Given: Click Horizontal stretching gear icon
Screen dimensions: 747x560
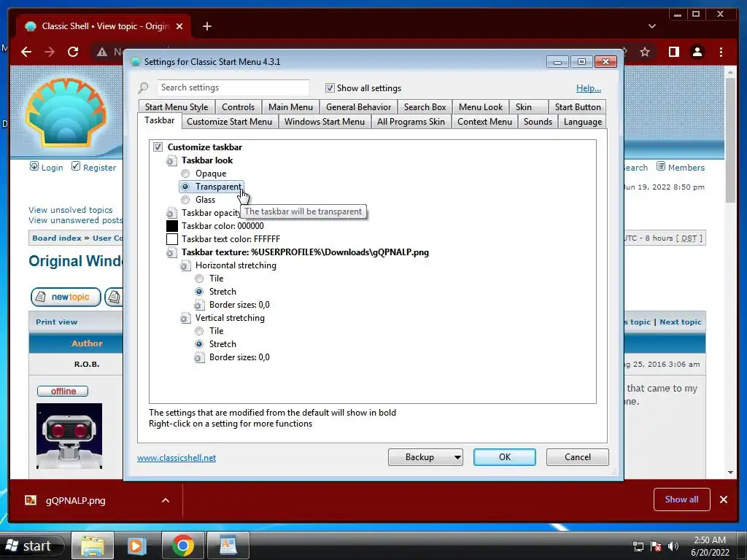Looking at the screenshot, I should click(185, 265).
